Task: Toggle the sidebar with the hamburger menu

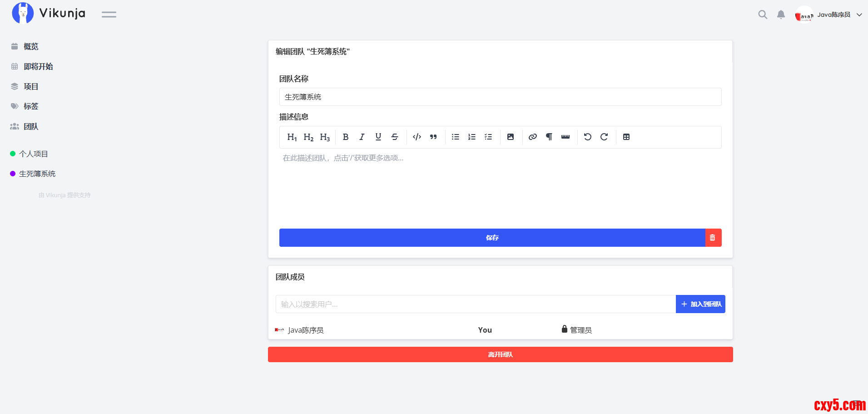Action: coord(109,15)
